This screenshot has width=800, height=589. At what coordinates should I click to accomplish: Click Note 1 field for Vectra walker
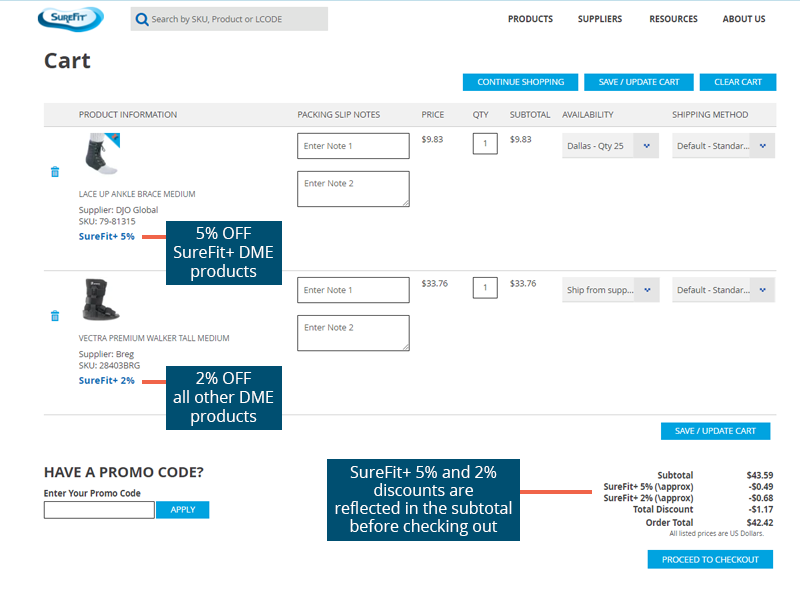[353, 290]
